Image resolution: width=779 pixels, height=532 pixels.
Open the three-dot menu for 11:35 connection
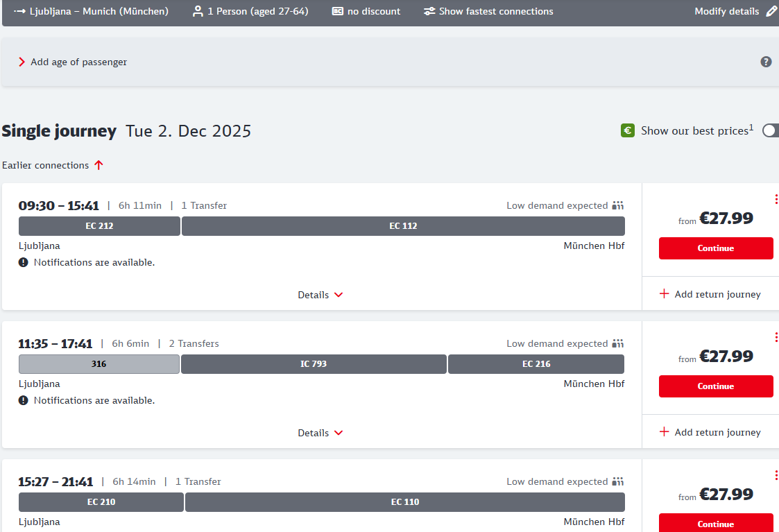pos(776,337)
